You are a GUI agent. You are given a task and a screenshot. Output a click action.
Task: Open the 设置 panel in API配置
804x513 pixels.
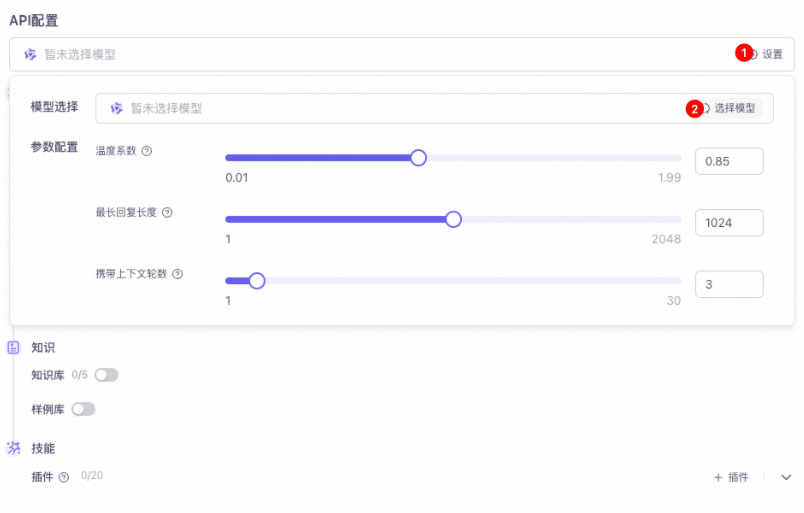click(767, 54)
